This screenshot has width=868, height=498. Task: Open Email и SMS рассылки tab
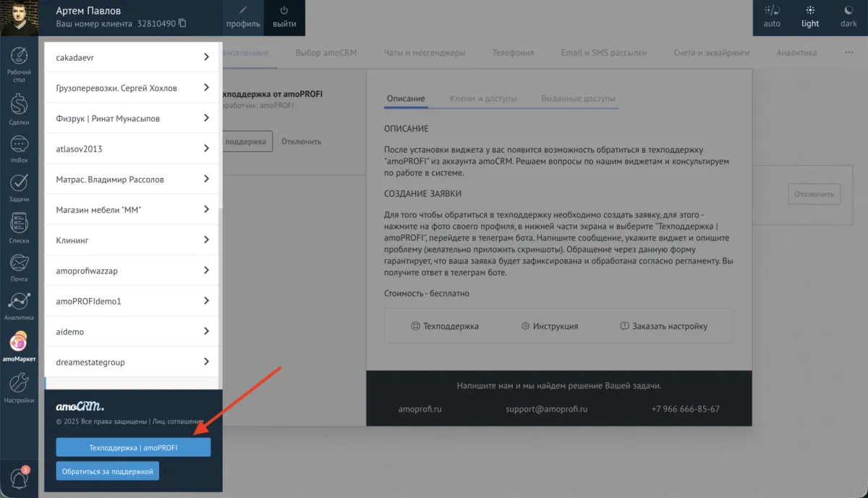604,53
